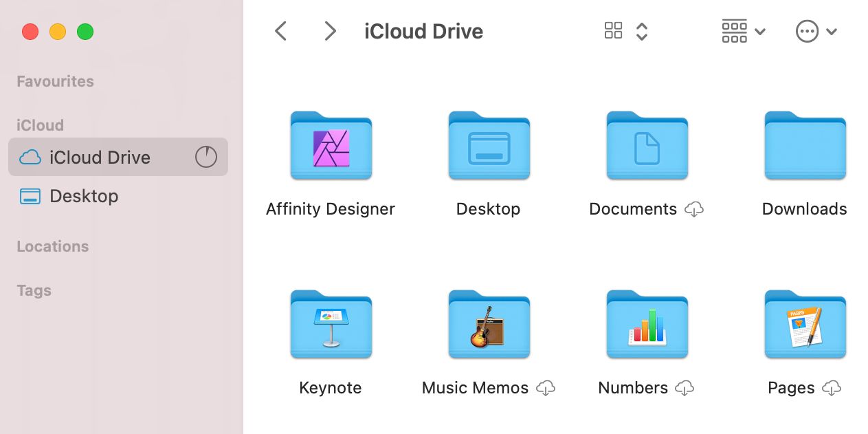Download the Documents folder from iCloud
The image size is (868, 434).
point(694,210)
